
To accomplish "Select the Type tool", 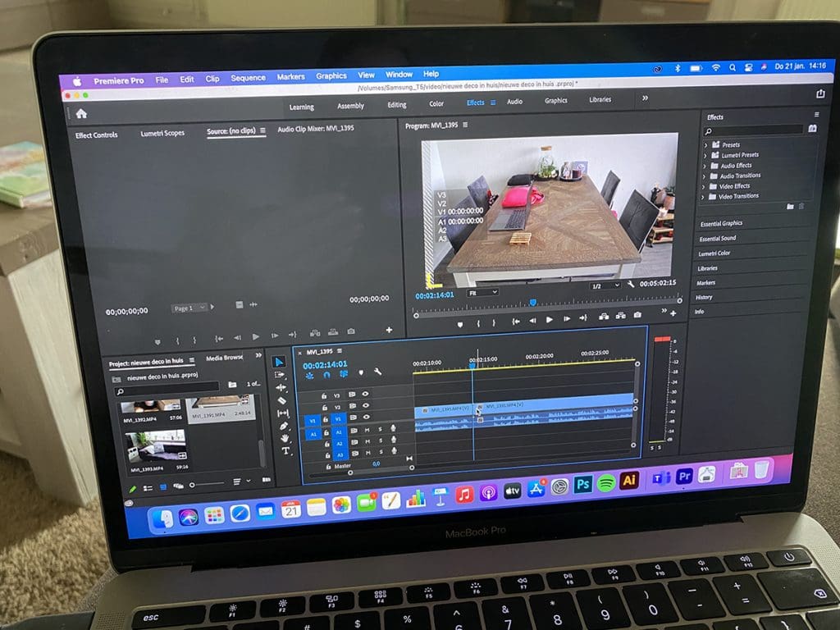I will point(286,450).
